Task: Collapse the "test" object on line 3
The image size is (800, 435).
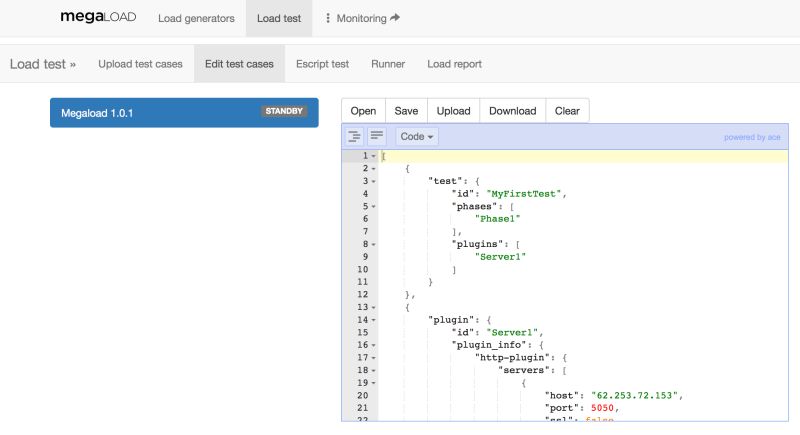Action: pos(373,182)
